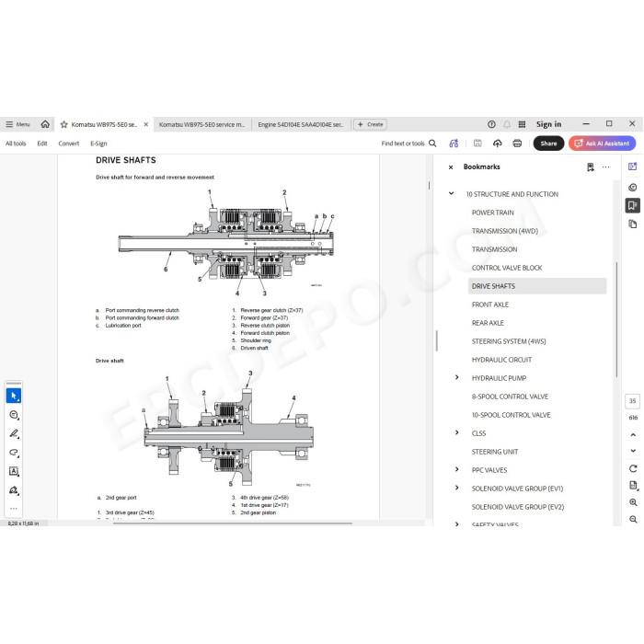Select the Add text box tool

coord(14,471)
